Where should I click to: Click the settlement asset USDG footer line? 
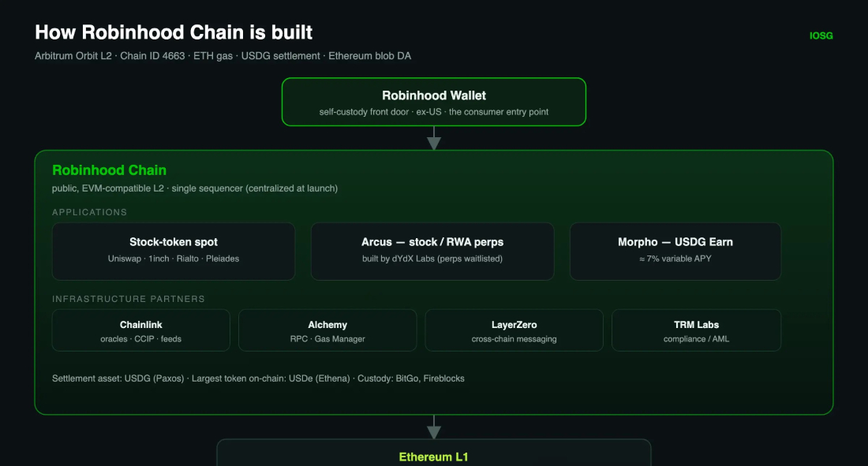(x=258, y=378)
